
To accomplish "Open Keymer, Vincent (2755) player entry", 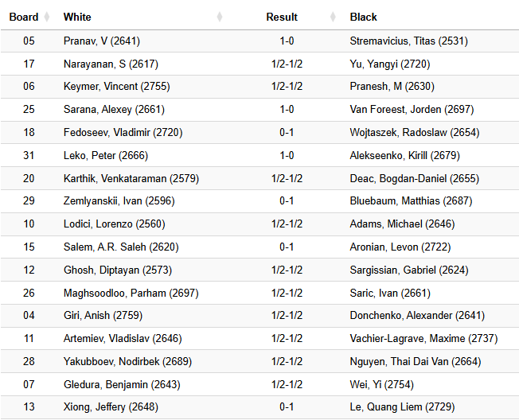I will coord(116,87).
